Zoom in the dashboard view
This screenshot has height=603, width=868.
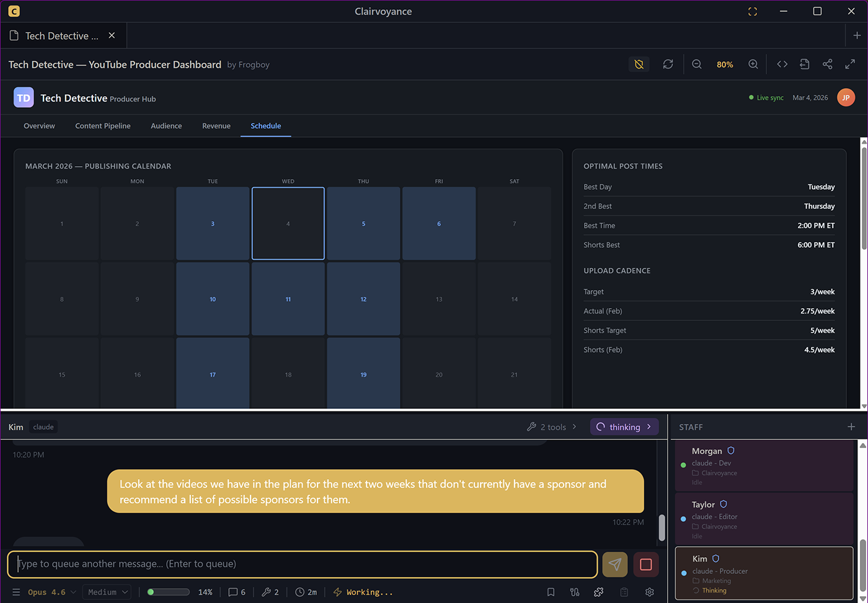pyautogui.click(x=753, y=64)
